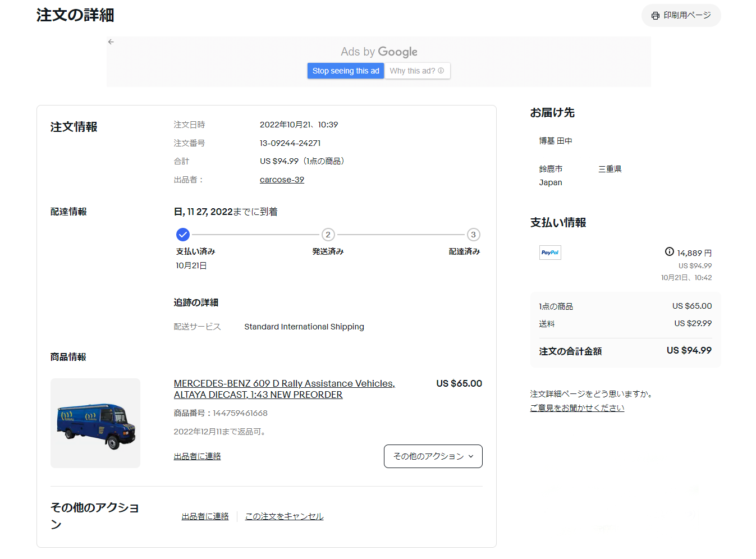Select step 2 shipped circle
The height and width of the screenshot is (559, 756).
pyautogui.click(x=328, y=235)
